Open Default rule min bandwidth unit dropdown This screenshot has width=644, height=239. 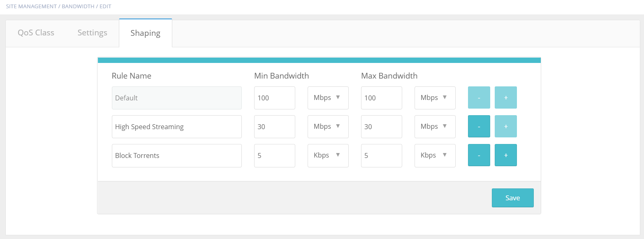pyautogui.click(x=328, y=98)
